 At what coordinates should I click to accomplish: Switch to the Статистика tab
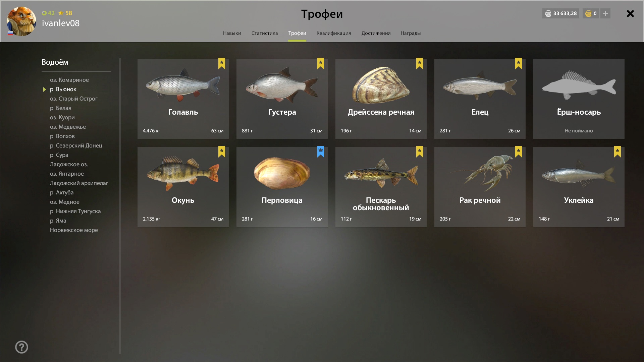(x=265, y=33)
